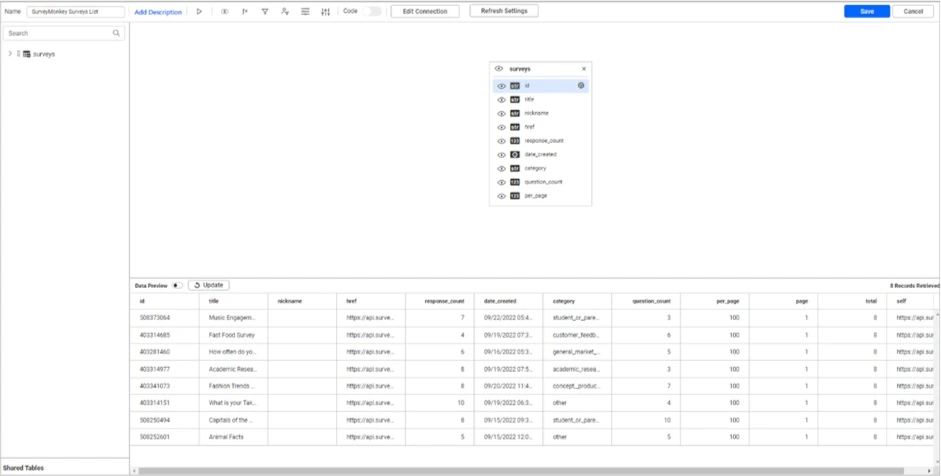This screenshot has width=941, height=476.
Task: Click the horizontal sliders settings icon
Action: [x=305, y=11]
